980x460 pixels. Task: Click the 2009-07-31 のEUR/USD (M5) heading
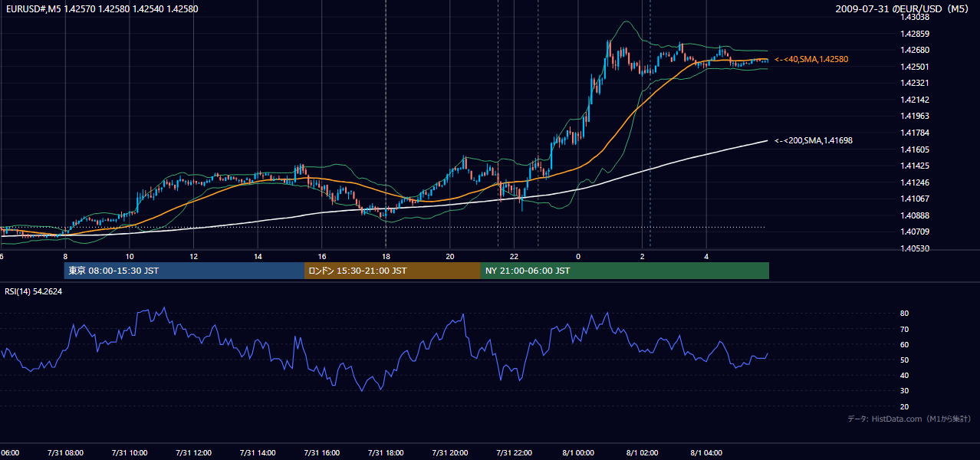pos(902,9)
